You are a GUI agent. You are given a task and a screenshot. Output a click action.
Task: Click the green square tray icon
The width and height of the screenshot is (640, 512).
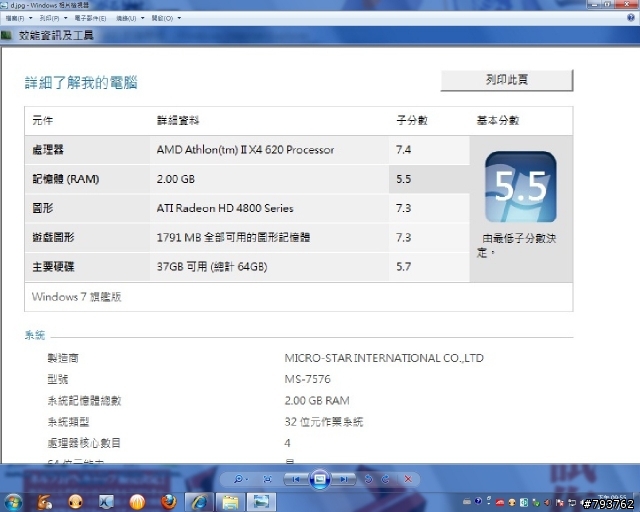(524, 502)
